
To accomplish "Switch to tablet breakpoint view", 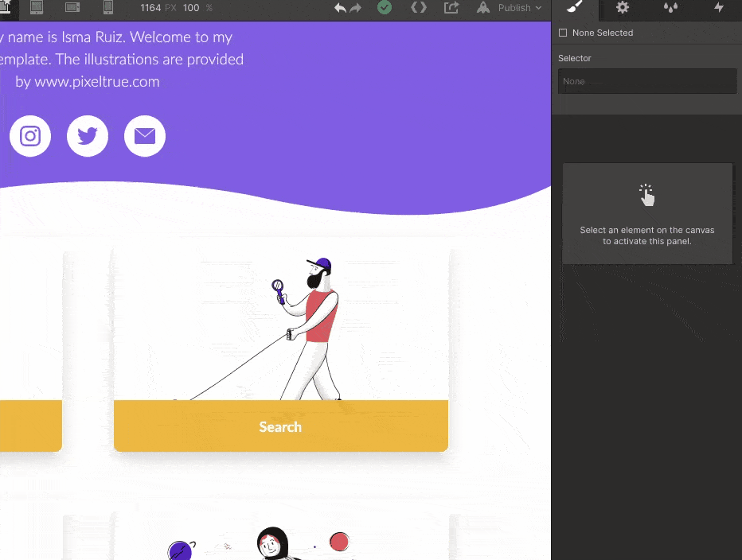I will click(x=37, y=8).
